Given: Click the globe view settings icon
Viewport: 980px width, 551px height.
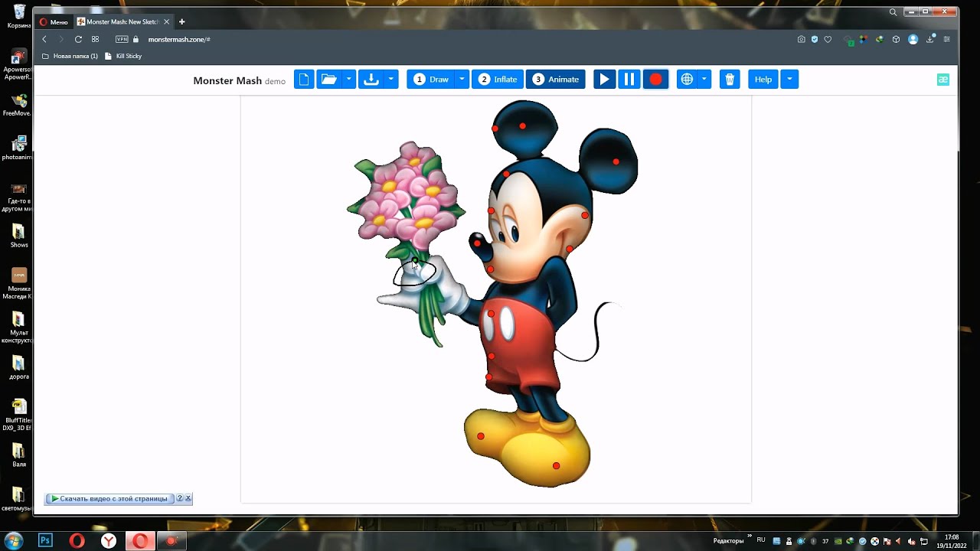Looking at the screenshot, I should pyautogui.click(x=687, y=80).
